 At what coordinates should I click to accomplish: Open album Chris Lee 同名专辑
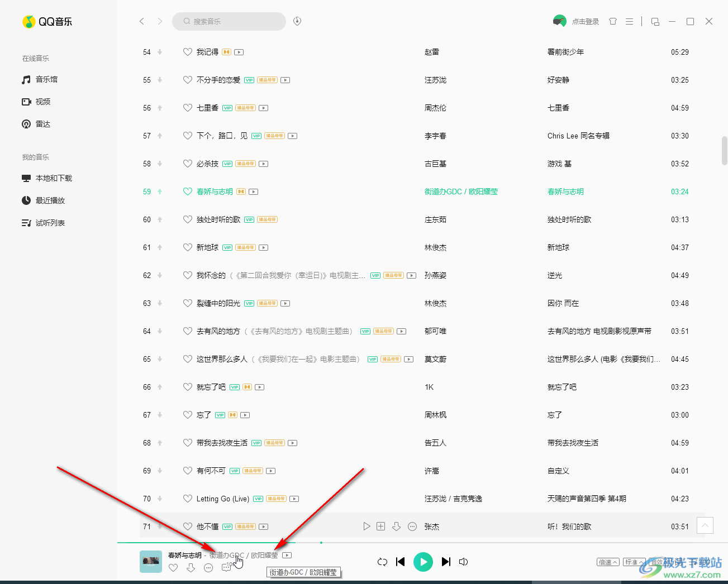click(x=578, y=136)
